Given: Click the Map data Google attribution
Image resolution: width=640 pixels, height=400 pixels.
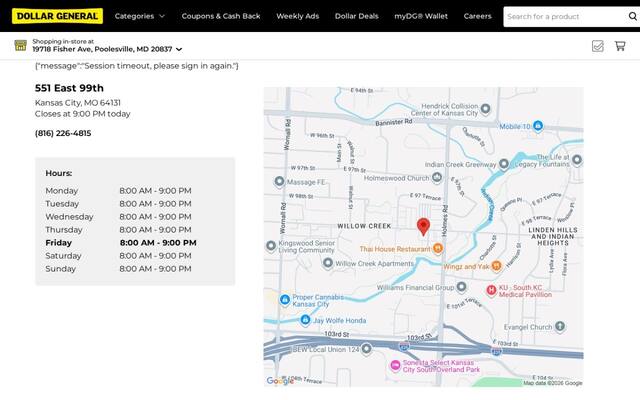Looking at the screenshot, I should tap(553, 383).
